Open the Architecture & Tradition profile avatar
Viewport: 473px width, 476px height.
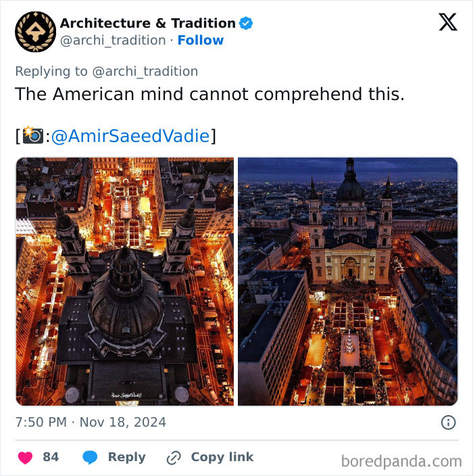[x=36, y=32]
